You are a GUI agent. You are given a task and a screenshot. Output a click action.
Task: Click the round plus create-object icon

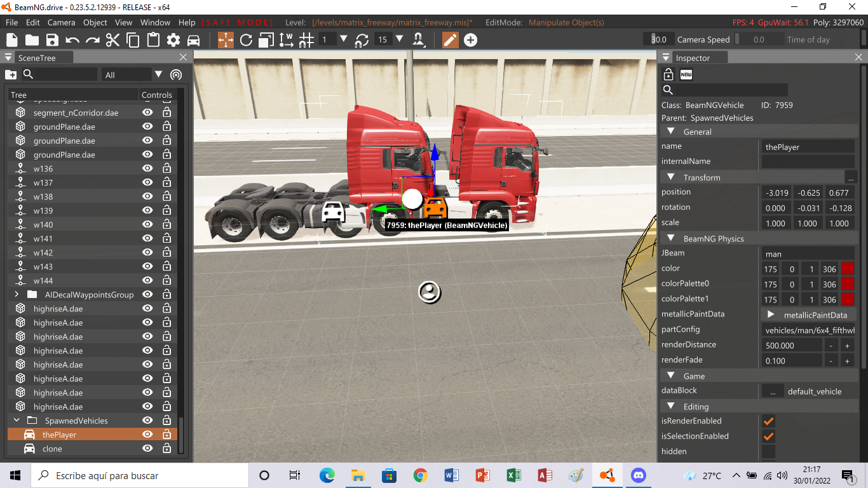click(470, 40)
